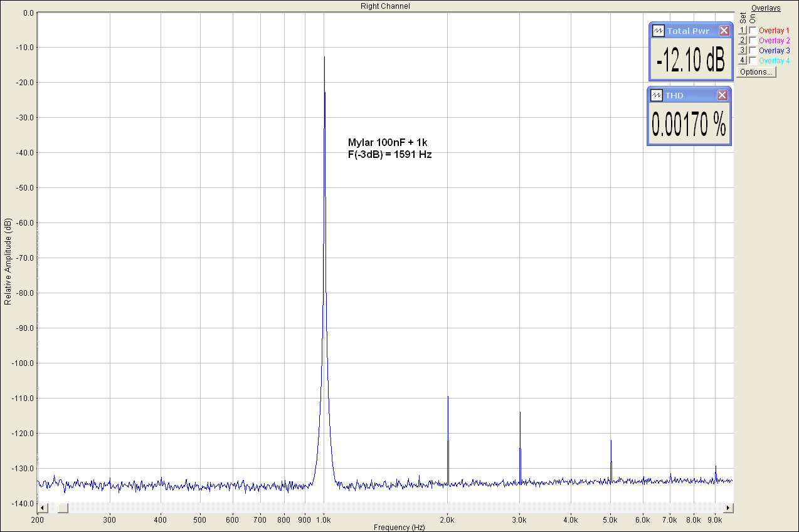Click the THD window title bar
Viewport: 799px width, 532px height.
689,95
